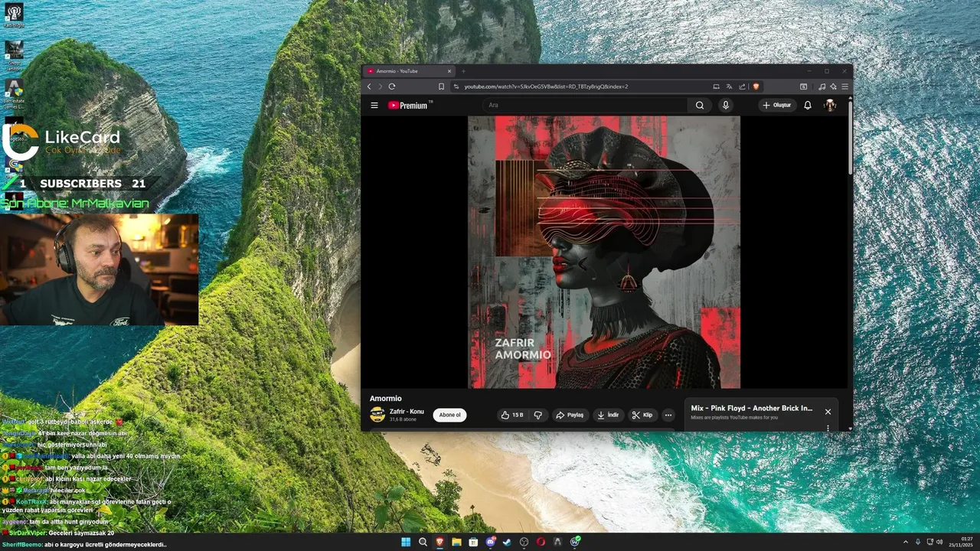Open Brave Shields lion icon
This screenshot has height=551, width=980.
pos(756,86)
